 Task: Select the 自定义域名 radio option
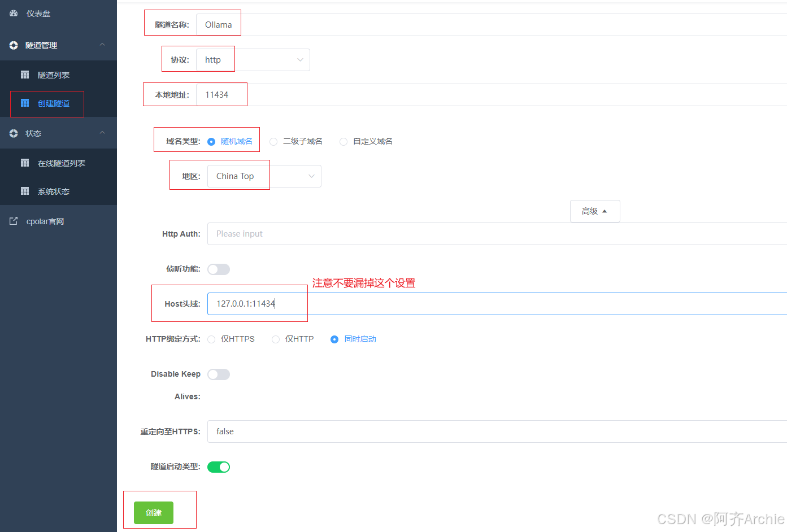(344, 142)
